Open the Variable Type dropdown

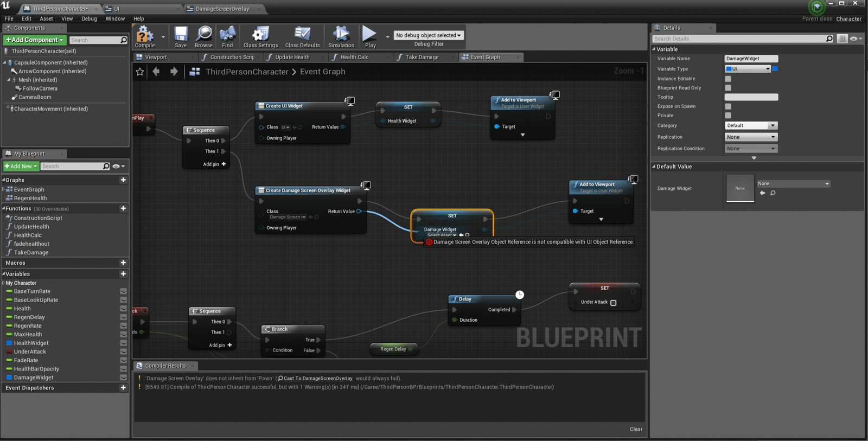[x=748, y=69]
